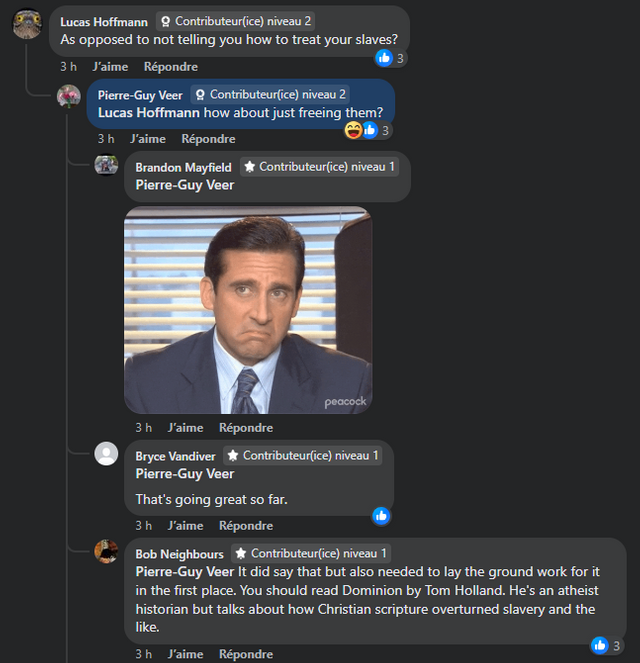View laughing emoji reactions on Pierre-Guy's comment
This screenshot has width=640, height=663.
pos(353,130)
